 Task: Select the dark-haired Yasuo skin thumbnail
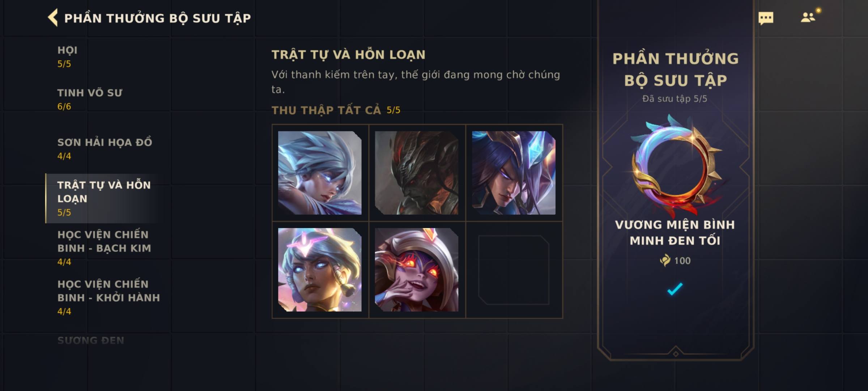point(514,173)
